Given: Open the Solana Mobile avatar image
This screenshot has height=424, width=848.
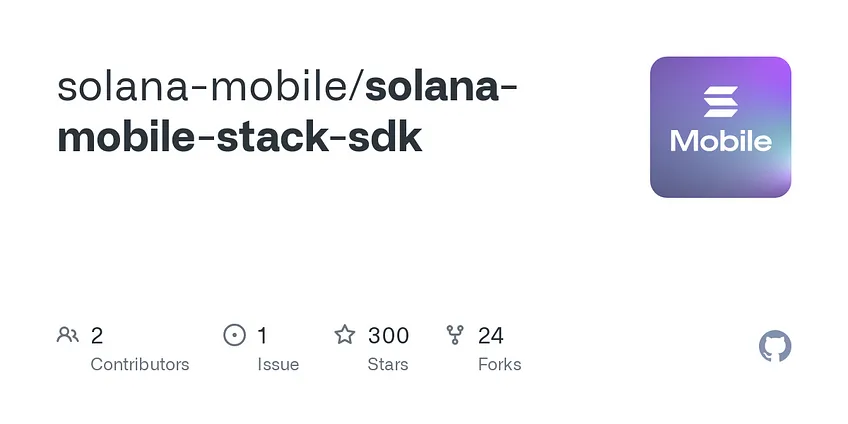Looking at the screenshot, I should tap(720, 127).
